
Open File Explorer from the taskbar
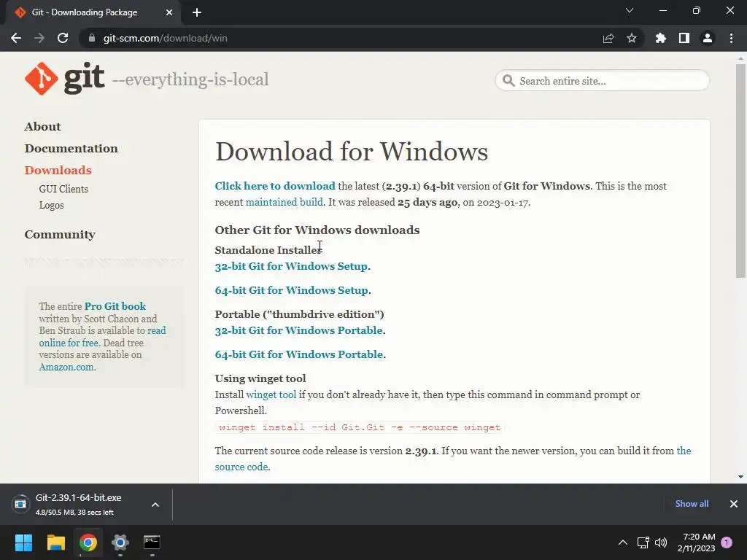tap(55, 542)
